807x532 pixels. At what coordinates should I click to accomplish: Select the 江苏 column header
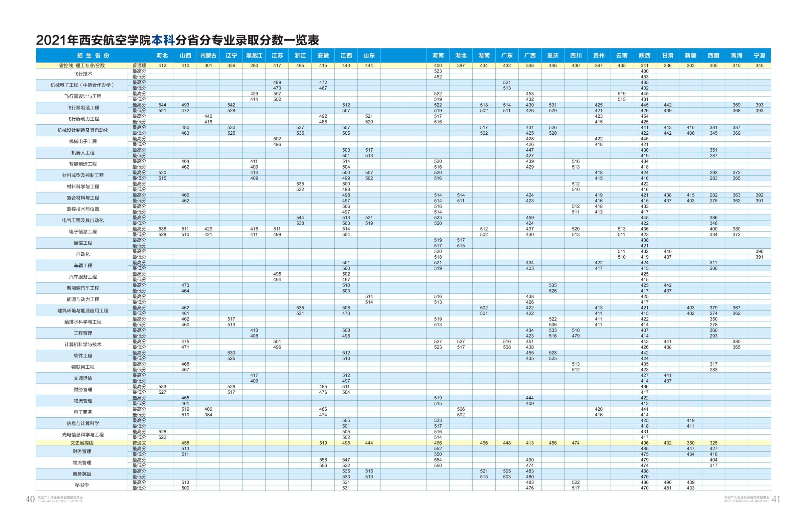(x=277, y=56)
